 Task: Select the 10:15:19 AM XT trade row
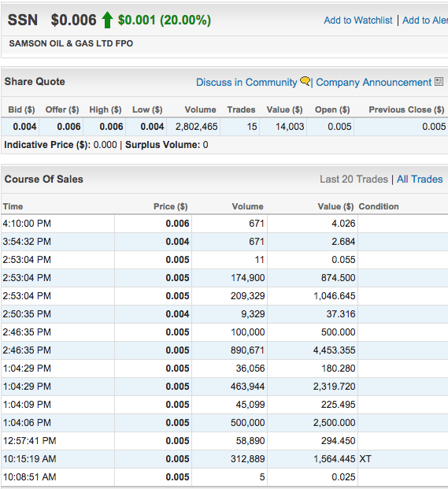coord(224,459)
